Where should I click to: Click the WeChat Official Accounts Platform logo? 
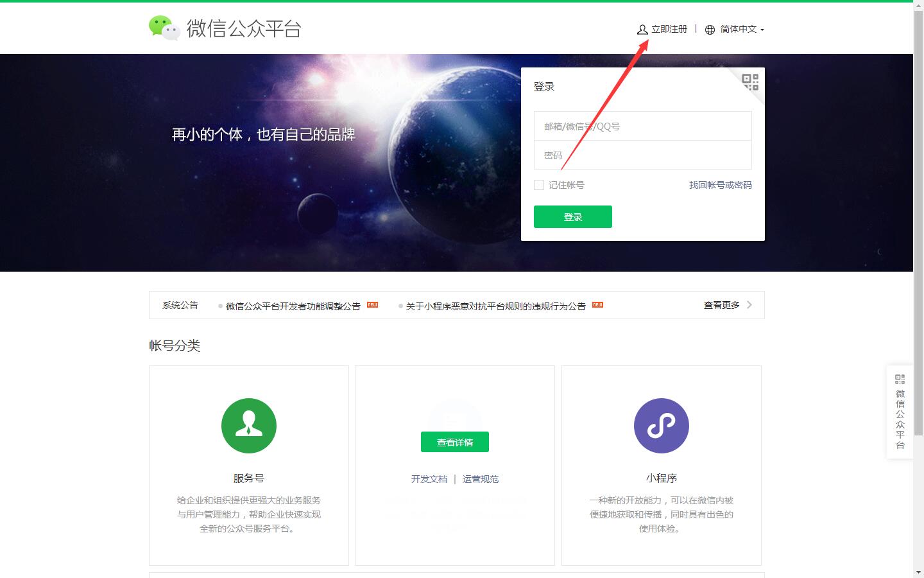pos(225,28)
